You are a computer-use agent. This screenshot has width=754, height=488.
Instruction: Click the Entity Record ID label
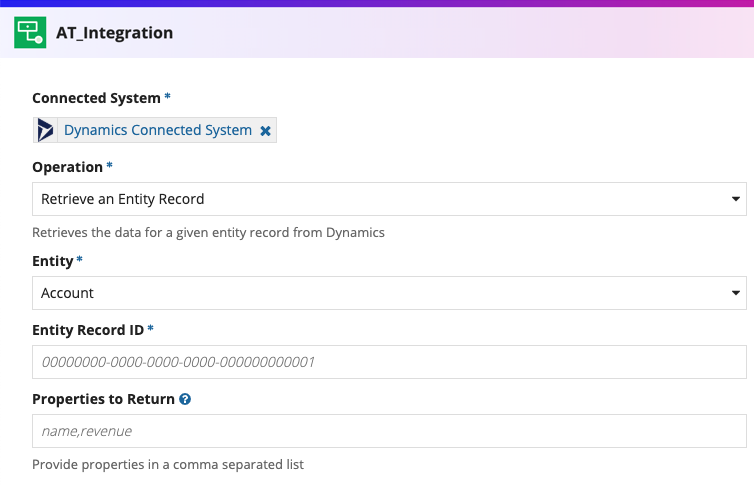coord(88,330)
